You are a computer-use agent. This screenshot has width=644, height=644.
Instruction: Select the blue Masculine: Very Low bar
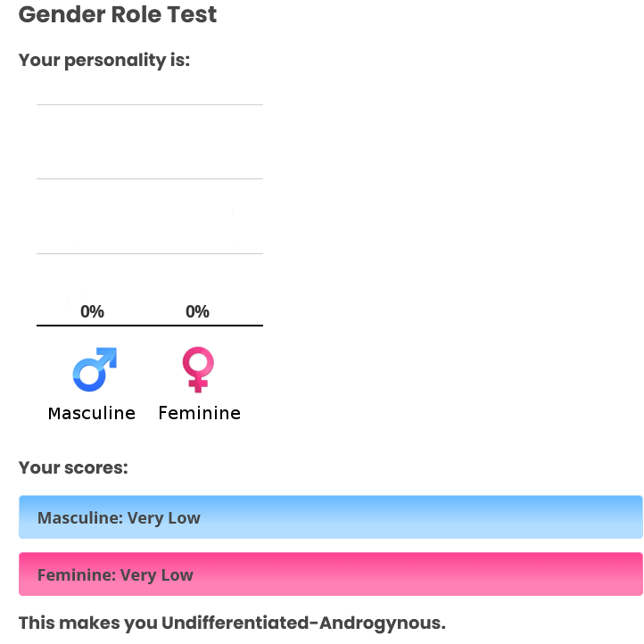331,517
